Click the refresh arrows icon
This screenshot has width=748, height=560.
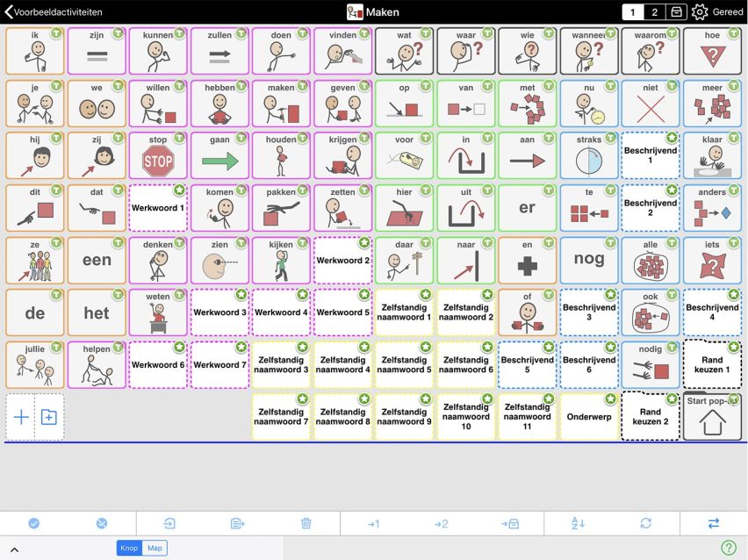pyautogui.click(x=645, y=523)
